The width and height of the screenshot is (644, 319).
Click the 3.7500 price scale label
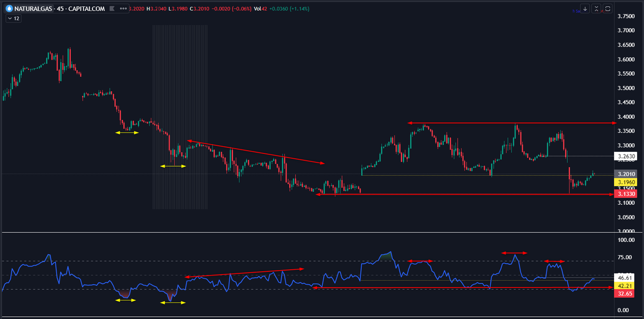tap(627, 16)
